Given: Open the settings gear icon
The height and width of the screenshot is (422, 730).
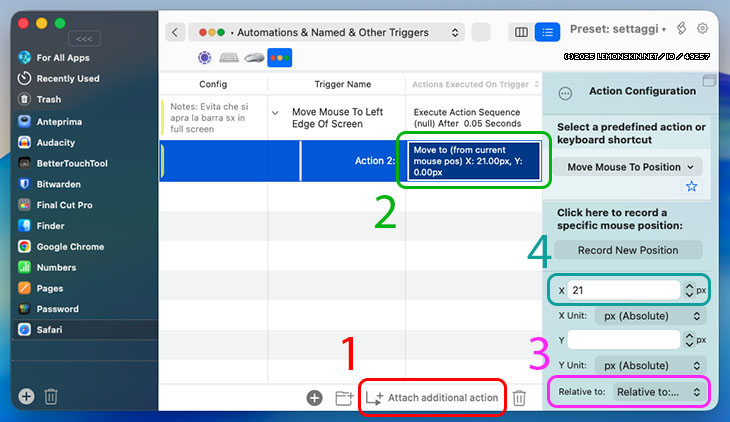Looking at the screenshot, I should click(702, 29).
